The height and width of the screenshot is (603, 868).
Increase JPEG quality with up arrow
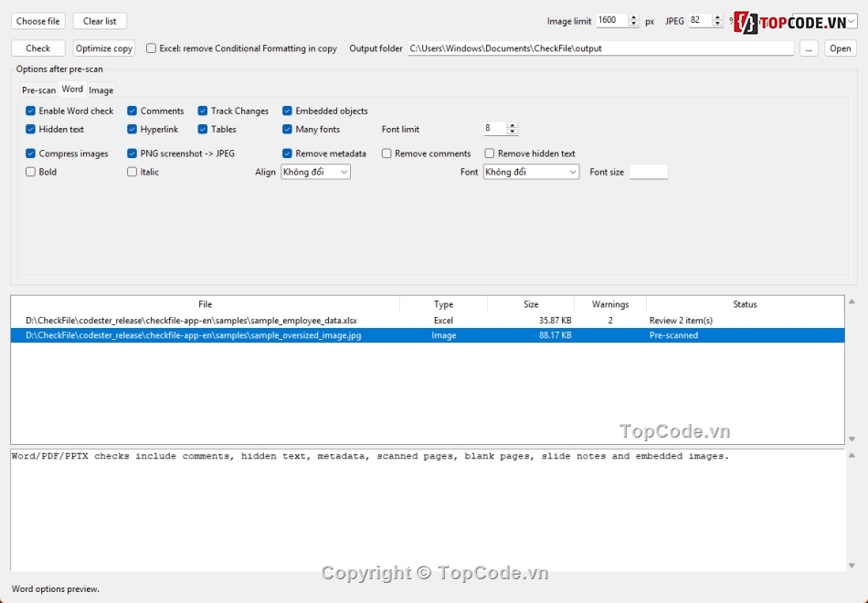pyautogui.click(x=718, y=17)
